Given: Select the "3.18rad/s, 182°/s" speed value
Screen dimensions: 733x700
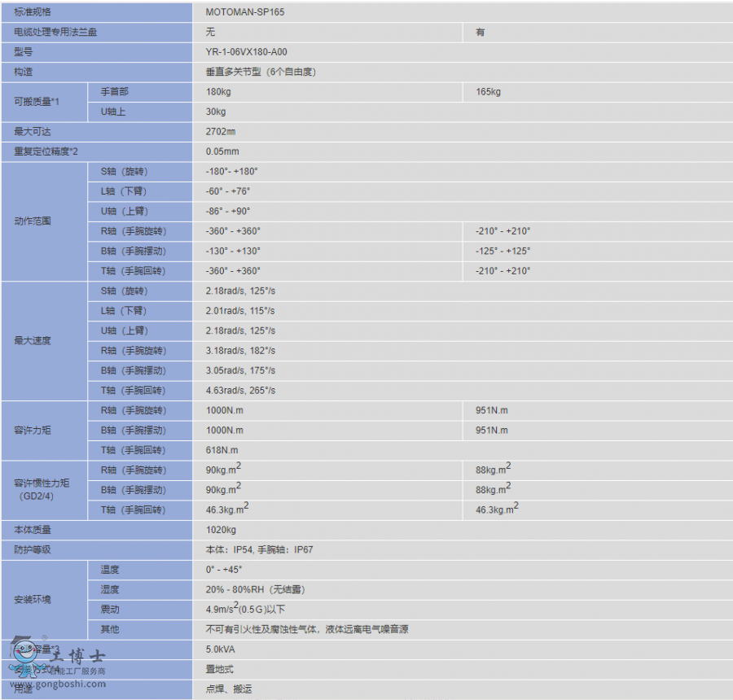Looking at the screenshot, I should [x=240, y=351].
